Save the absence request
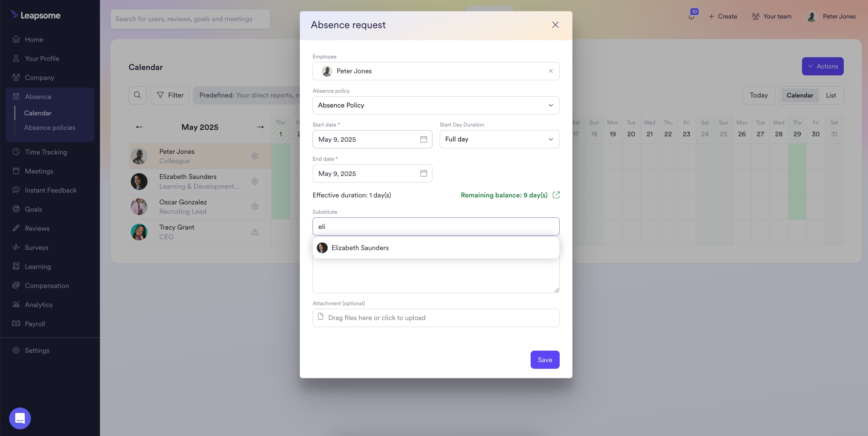Image resolution: width=868 pixels, height=436 pixels. pos(545,359)
